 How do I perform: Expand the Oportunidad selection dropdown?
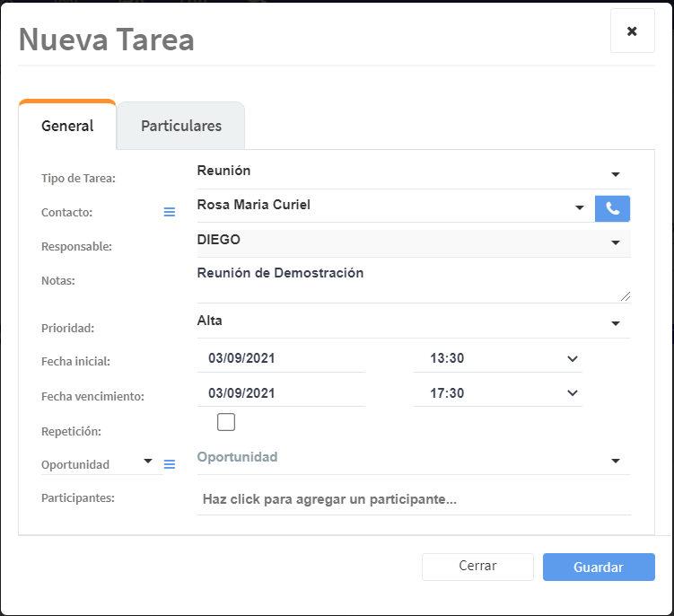point(616,461)
